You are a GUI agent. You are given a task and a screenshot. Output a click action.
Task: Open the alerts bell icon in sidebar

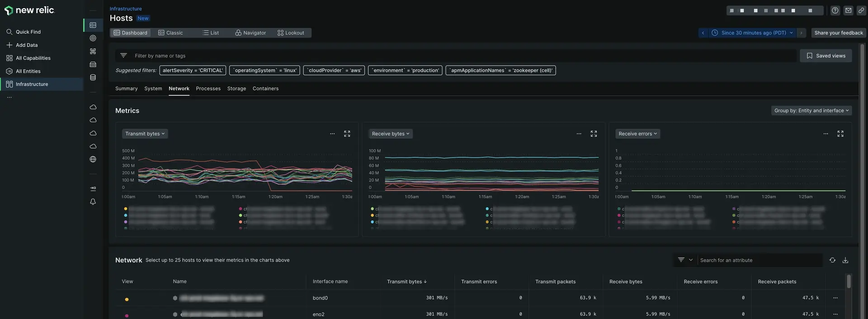click(x=93, y=202)
